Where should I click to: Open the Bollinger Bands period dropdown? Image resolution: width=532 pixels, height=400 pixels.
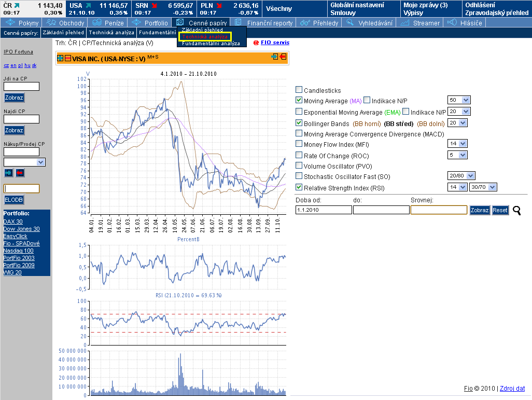(x=458, y=123)
